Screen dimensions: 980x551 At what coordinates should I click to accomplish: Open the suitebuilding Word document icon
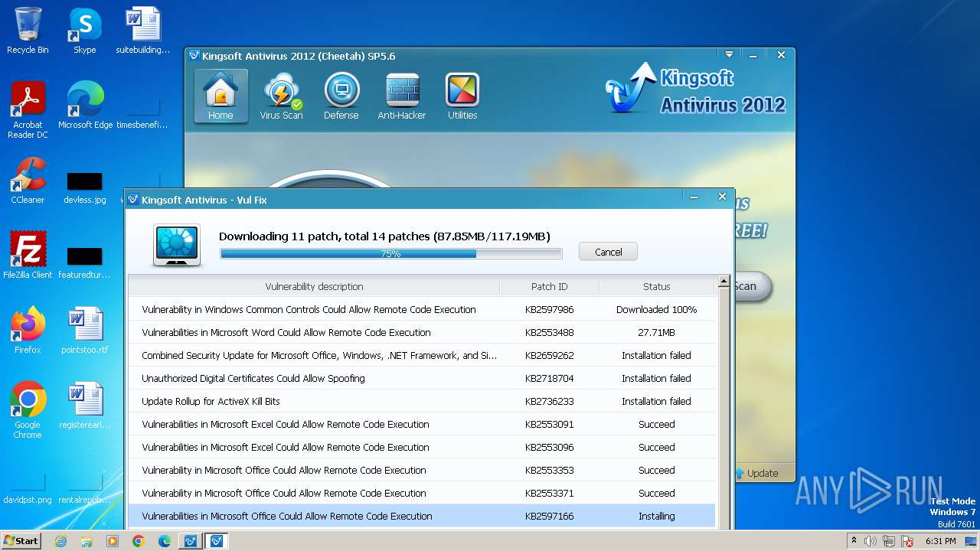(x=143, y=31)
